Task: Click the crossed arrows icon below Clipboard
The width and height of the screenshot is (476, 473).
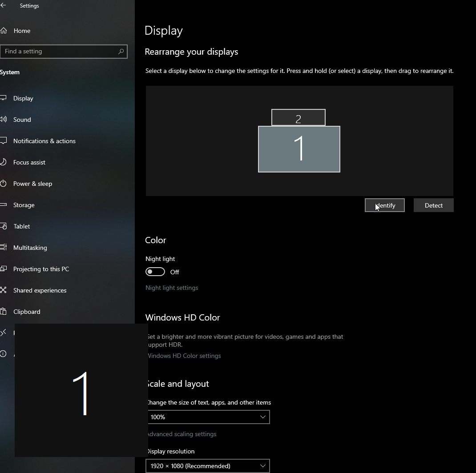Action: 3,333
